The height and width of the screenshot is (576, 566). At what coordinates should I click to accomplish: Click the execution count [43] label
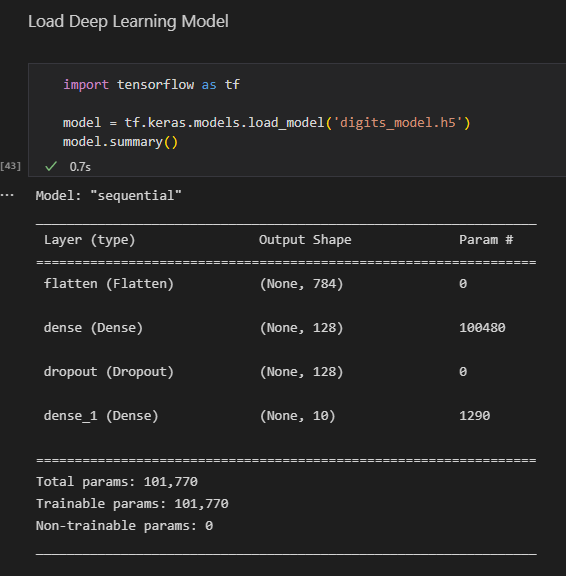pyautogui.click(x=10, y=166)
